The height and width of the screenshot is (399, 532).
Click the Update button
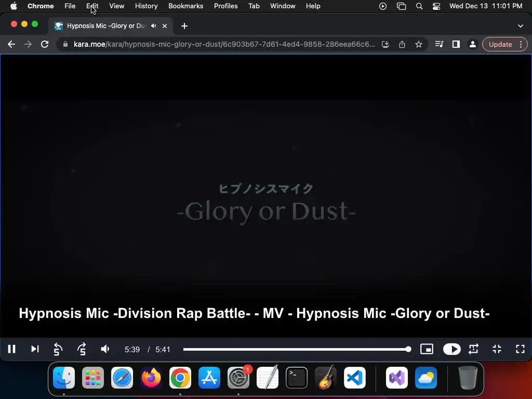500,45
